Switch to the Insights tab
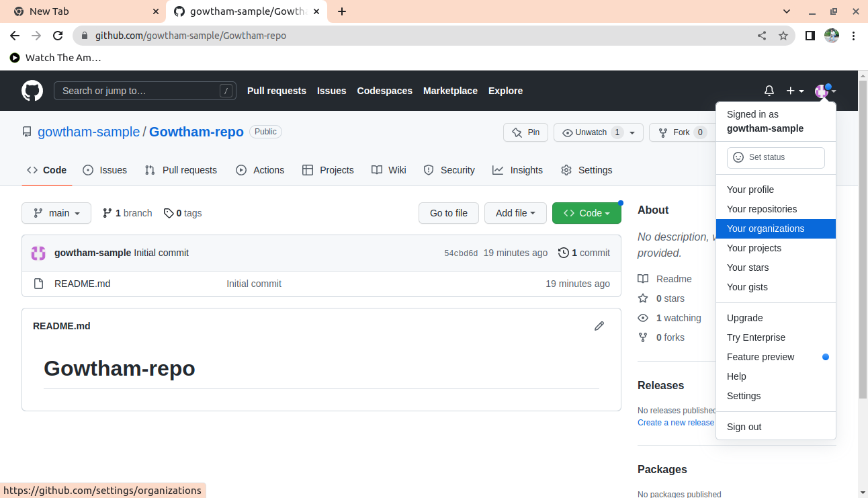Screen dimensions: 868x498 [517, 170]
